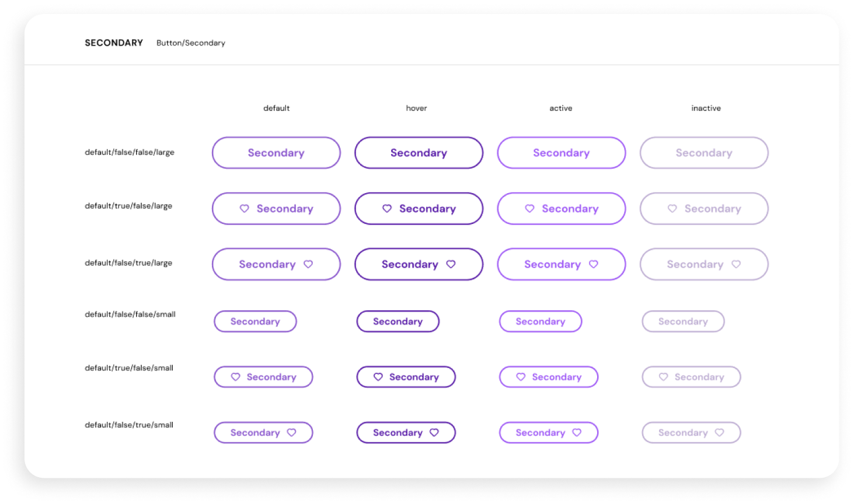The image size is (854, 504).
Task: Click trailing heart in inactive-state small button
Action: click(720, 432)
